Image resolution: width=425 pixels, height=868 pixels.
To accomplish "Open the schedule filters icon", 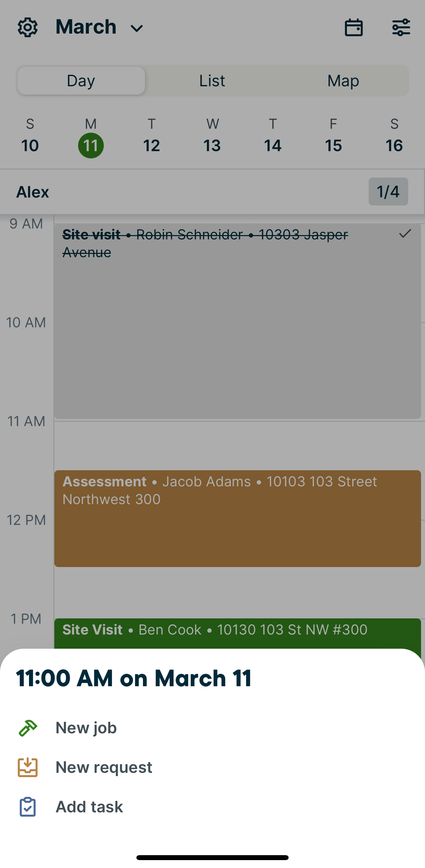I will tap(401, 27).
